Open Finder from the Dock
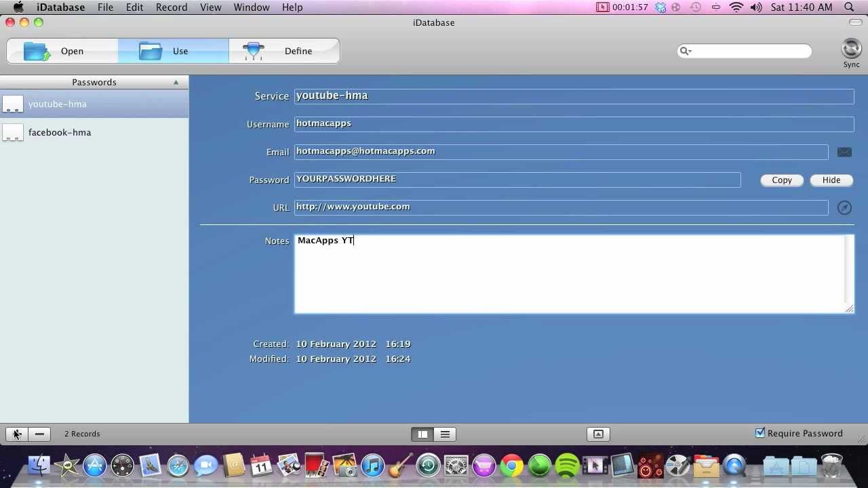868x488 pixels. (x=39, y=466)
